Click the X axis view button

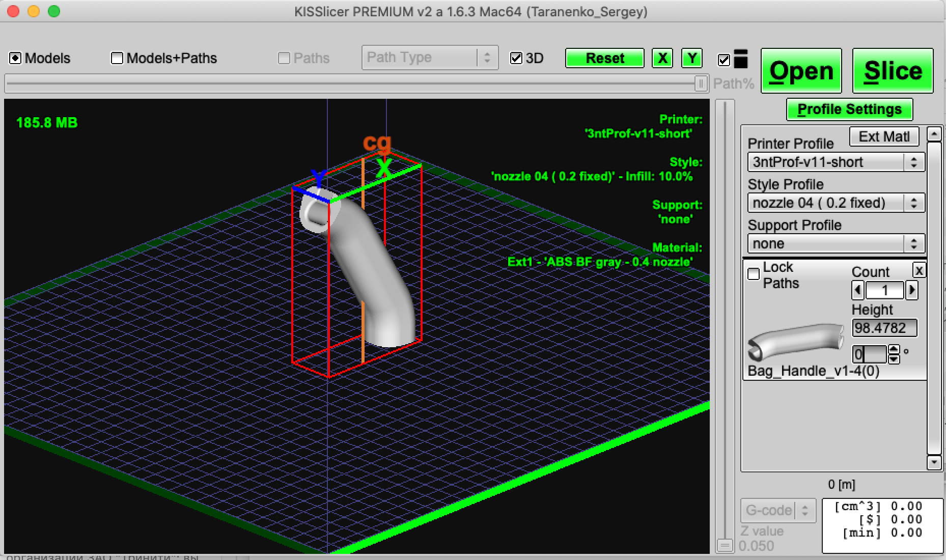(662, 58)
